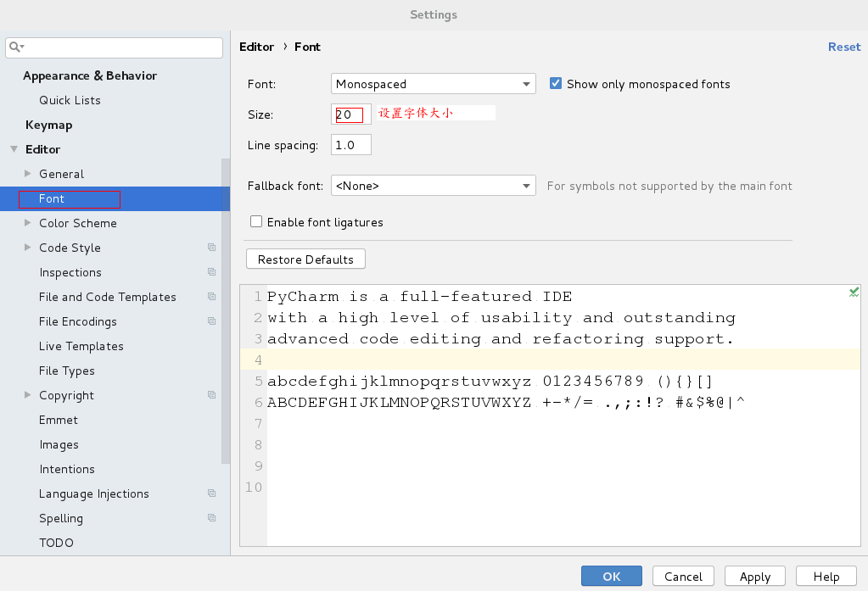This screenshot has height=591, width=868.
Task: Click the Cancel button
Action: [x=683, y=576]
